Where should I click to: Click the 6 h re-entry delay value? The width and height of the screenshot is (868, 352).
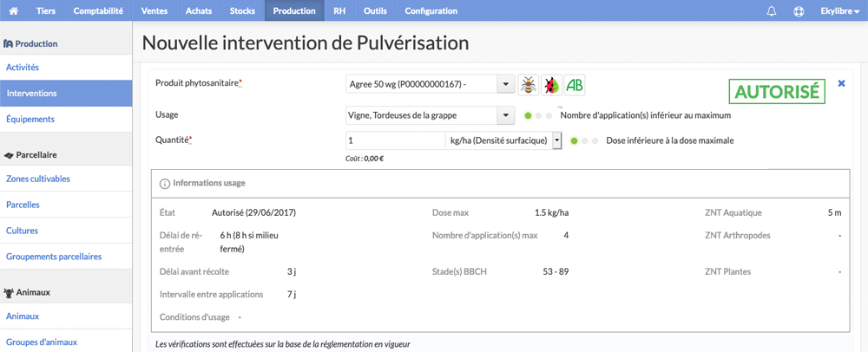(249, 242)
